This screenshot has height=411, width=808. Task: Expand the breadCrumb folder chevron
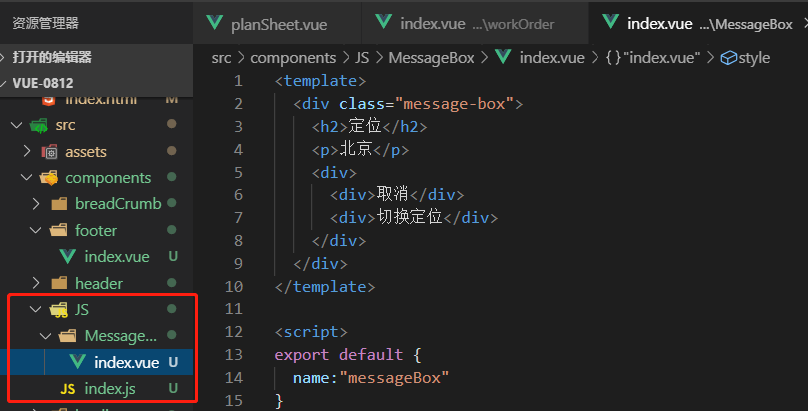[x=36, y=204]
